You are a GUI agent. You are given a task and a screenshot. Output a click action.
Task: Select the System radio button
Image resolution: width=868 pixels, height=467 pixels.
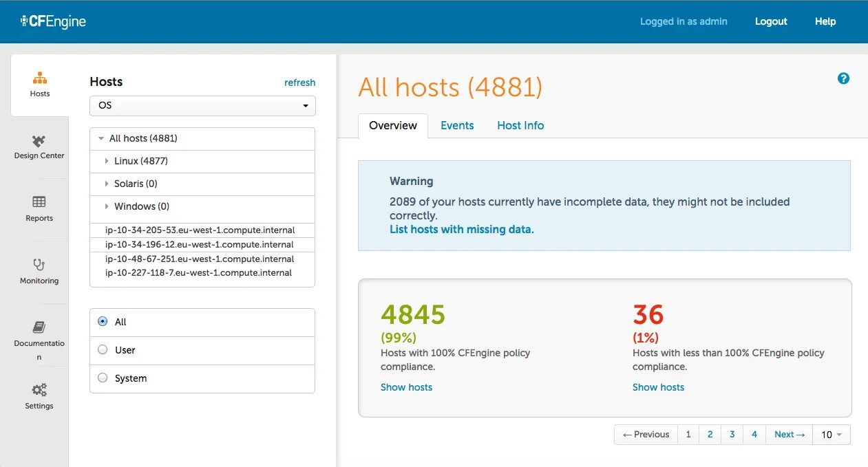[103, 378]
